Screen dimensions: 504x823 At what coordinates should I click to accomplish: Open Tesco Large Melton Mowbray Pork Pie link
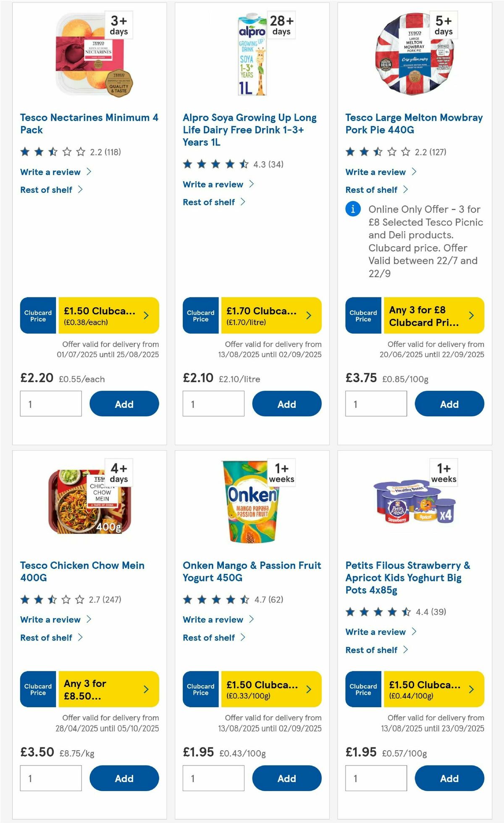click(413, 124)
